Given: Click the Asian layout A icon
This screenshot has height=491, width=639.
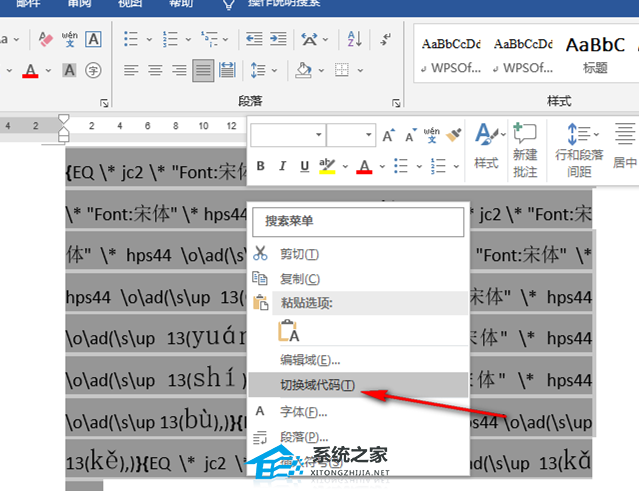Looking at the screenshot, I should (309, 40).
